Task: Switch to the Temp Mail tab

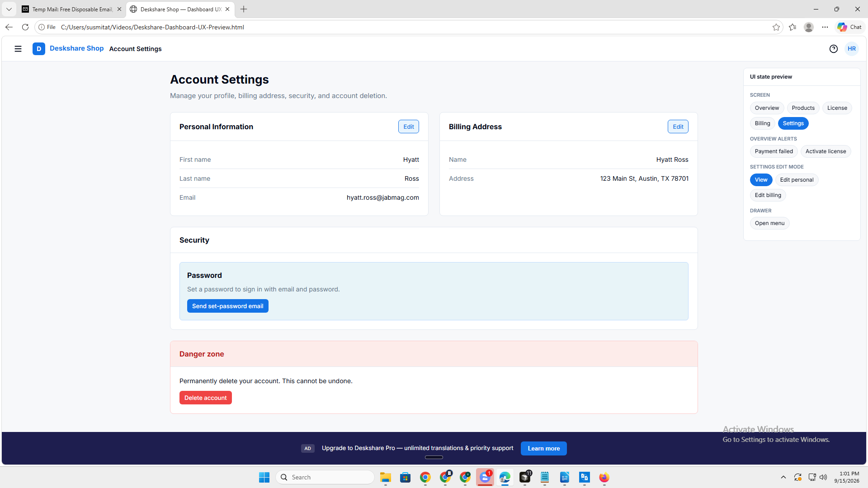Action: click(x=71, y=9)
